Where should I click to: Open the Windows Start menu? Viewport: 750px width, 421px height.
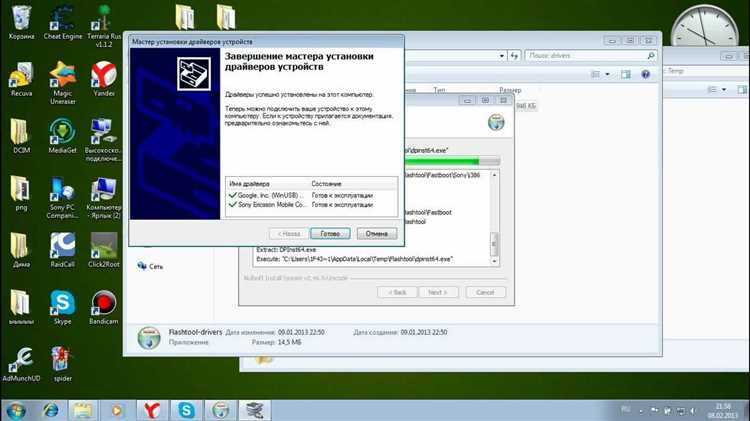pyautogui.click(x=17, y=409)
